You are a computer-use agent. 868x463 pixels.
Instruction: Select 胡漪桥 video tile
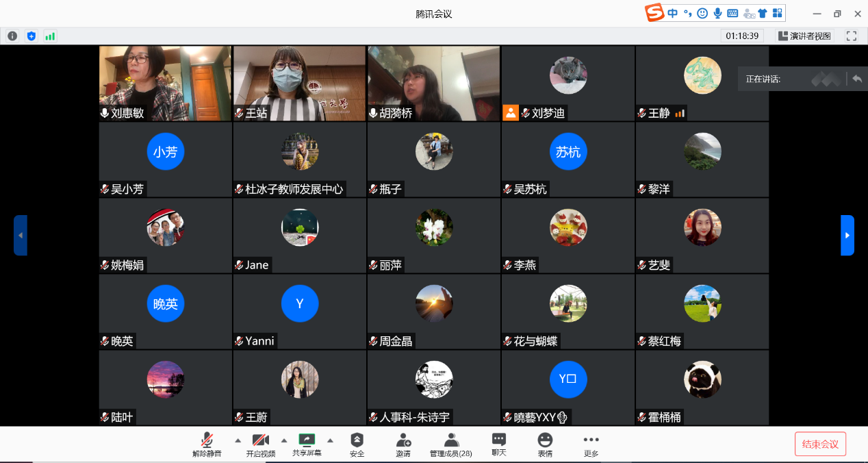[433, 83]
